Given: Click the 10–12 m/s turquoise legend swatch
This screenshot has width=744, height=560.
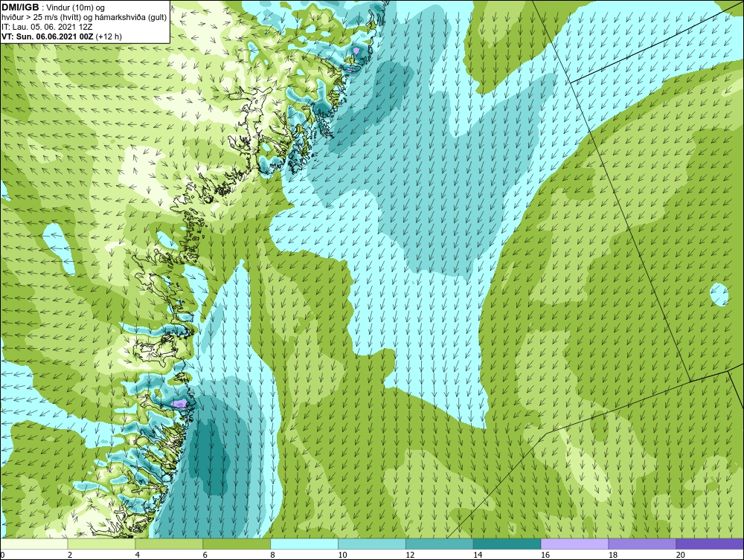Looking at the screenshot, I should [372, 544].
